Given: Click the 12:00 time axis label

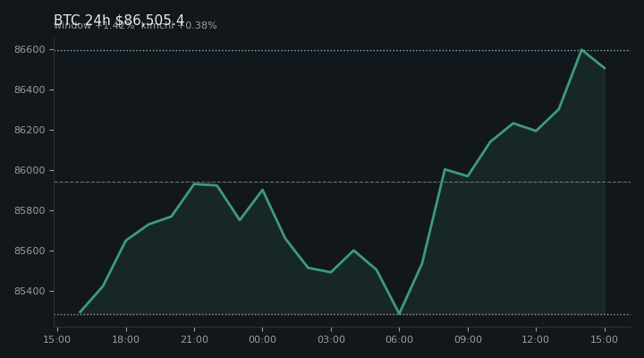Looking at the screenshot, I should pyautogui.click(x=536, y=339).
